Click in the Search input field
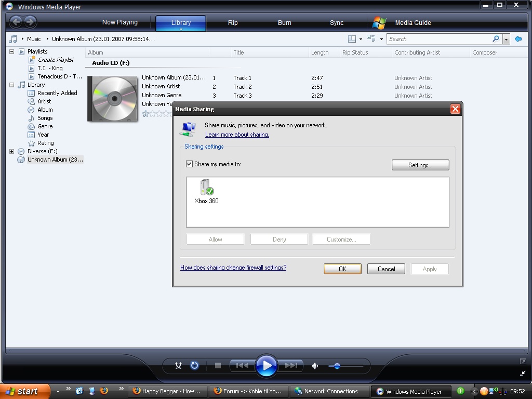This screenshot has height=399, width=532. [x=440, y=39]
